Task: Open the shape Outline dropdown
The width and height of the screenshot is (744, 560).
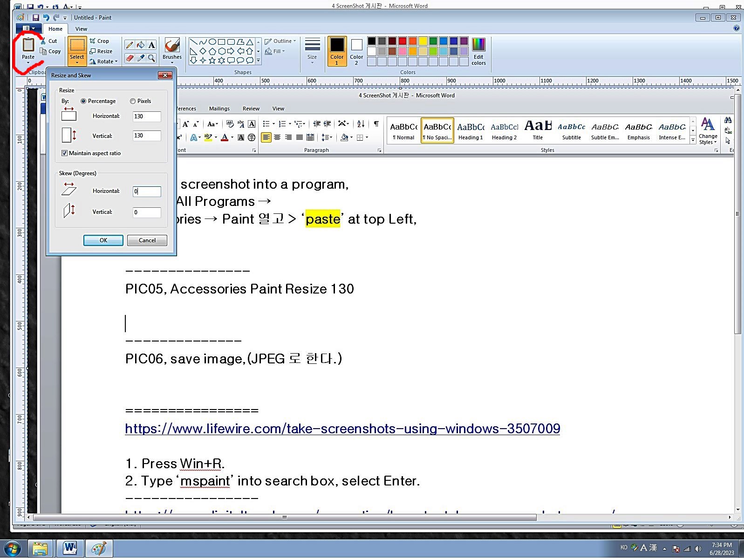Action: [x=281, y=41]
